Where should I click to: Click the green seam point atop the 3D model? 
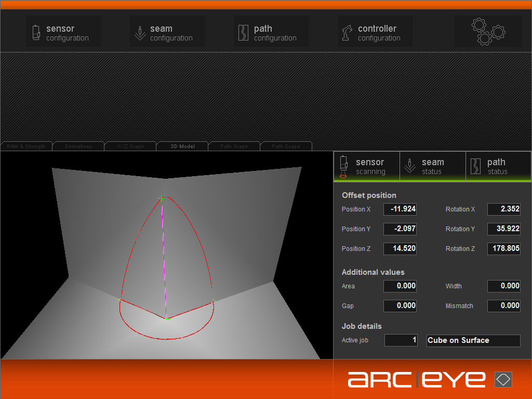coord(162,198)
